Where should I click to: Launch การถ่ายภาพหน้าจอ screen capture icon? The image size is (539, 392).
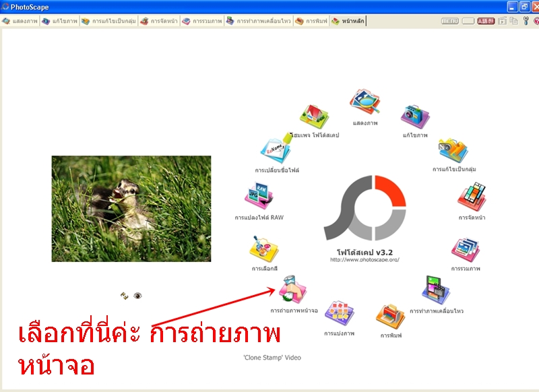coord(293,289)
